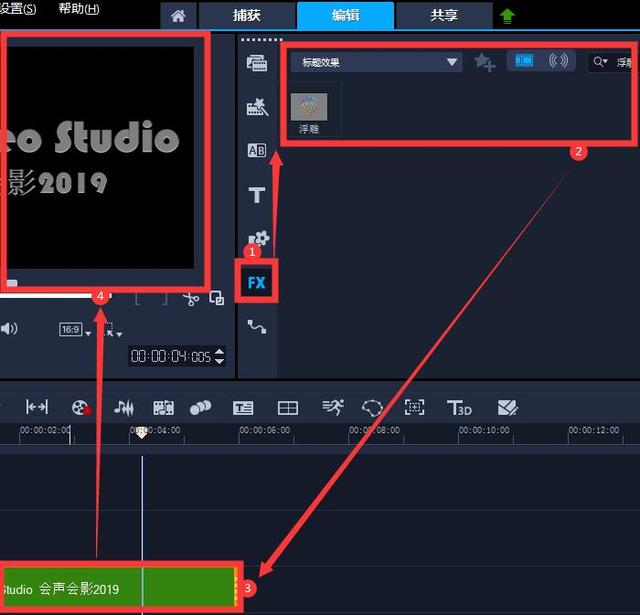
Task: Switch to the 编辑 tab
Action: pos(345,16)
